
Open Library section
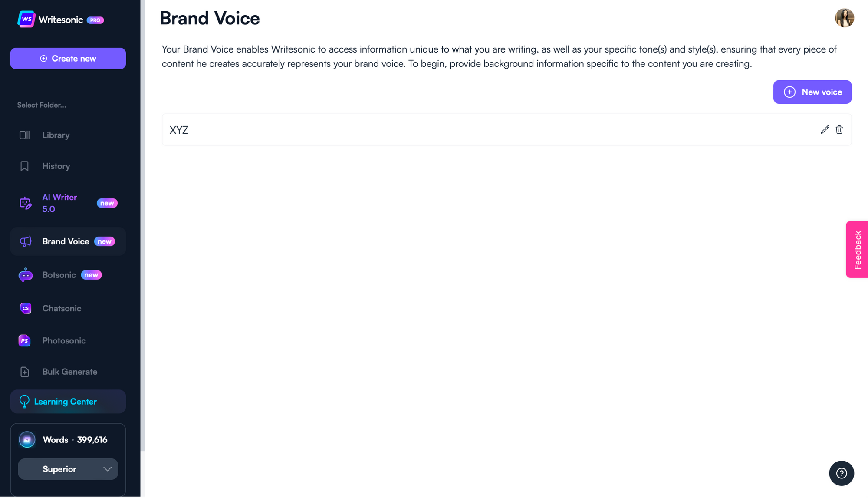pyautogui.click(x=56, y=135)
